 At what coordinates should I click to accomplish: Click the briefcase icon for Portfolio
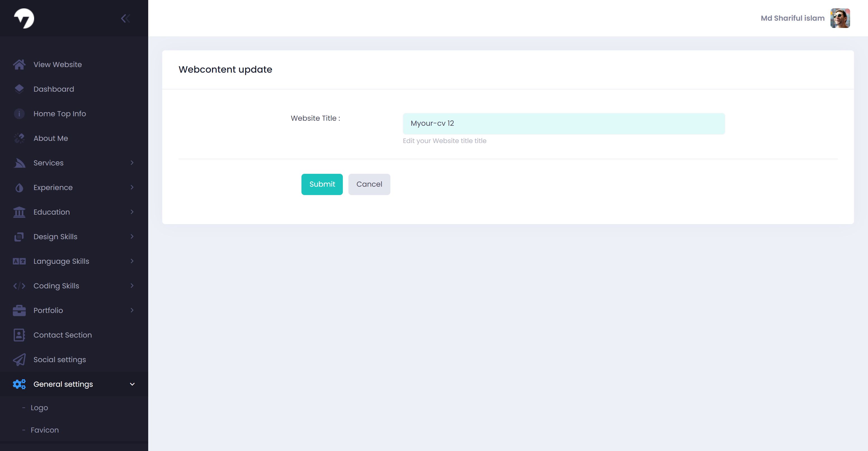19,310
